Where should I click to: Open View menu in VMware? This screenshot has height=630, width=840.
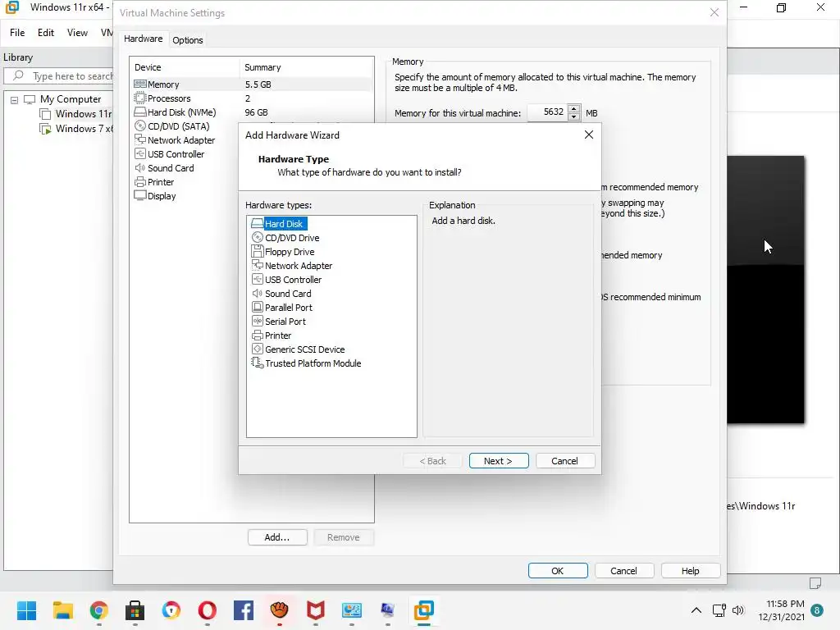point(77,33)
